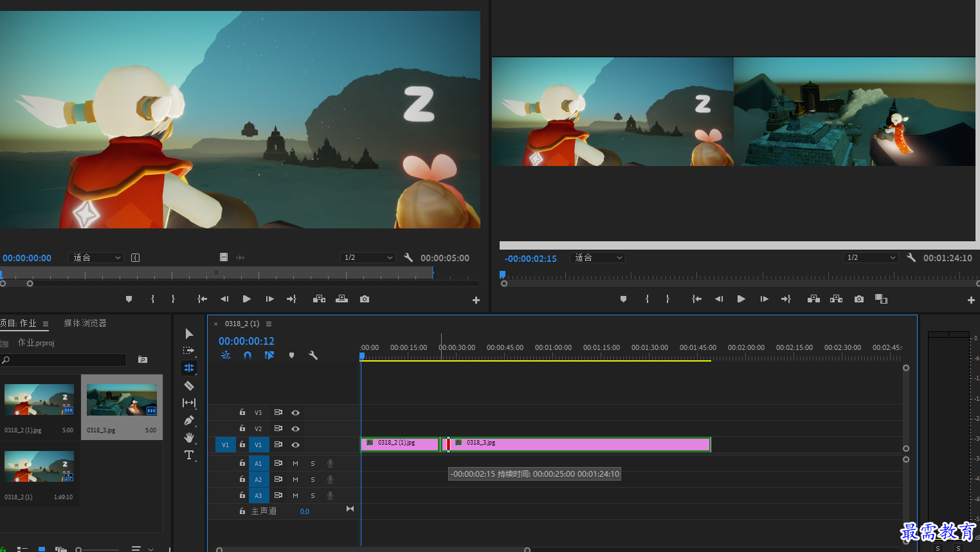The width and height of the screenshot is (980, 552).
Task: Open Program monitor 1/2 resolution dropdown
Action: (x=871, y=257)
